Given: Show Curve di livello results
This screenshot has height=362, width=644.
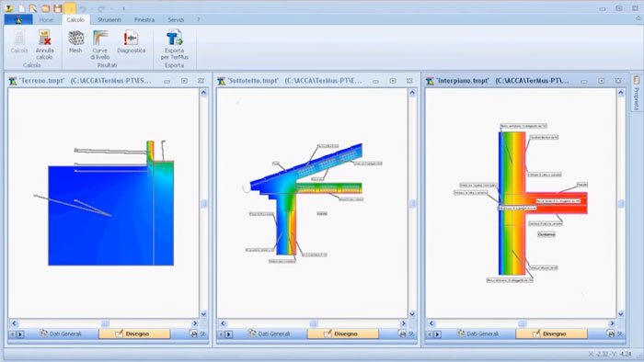Looking at the screenshot, I should (100, 45).
